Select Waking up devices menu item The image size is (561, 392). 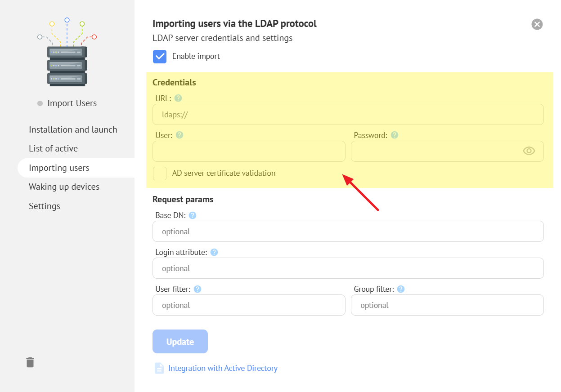click(x=64, y=187)
